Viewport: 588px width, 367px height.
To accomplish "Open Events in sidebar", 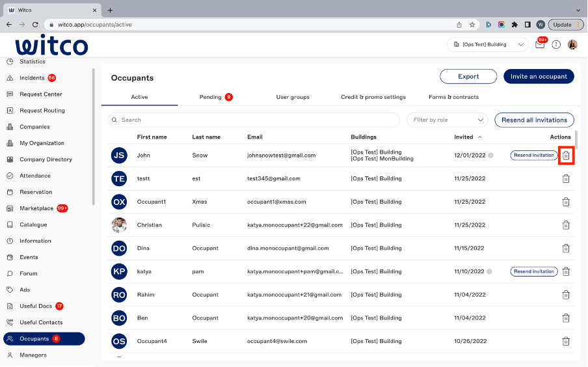I will click(x=29, y=258).
